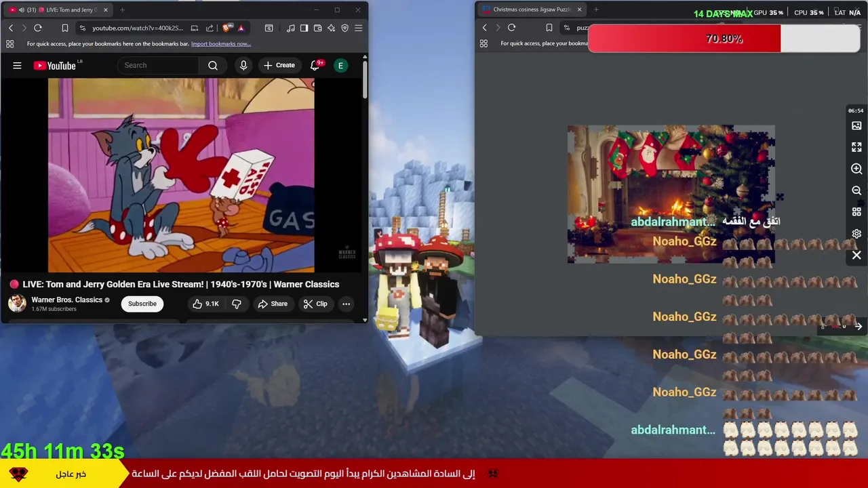Open more actions three-dot menu under video
This screenshot has width=868, height=488.
coord(346,304)
